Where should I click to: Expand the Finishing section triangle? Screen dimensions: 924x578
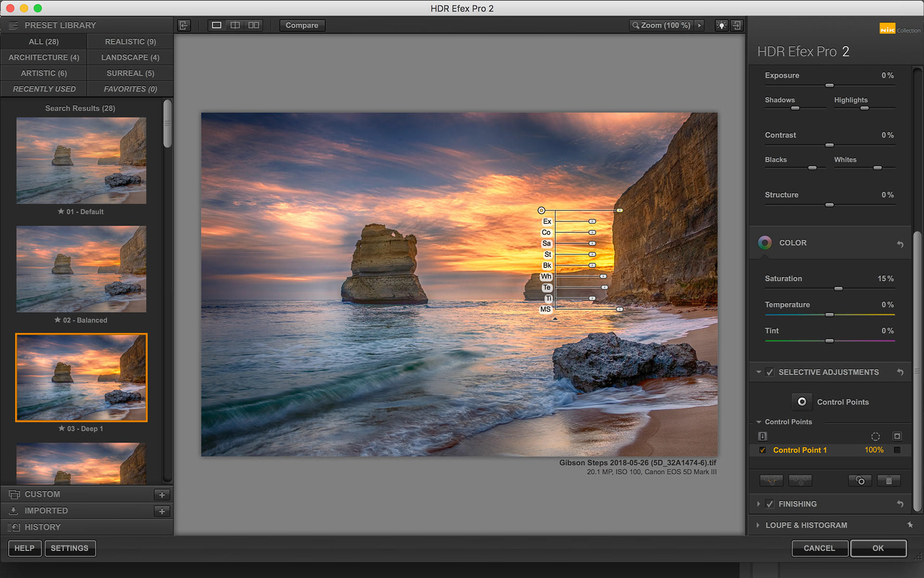coord(758,504)
